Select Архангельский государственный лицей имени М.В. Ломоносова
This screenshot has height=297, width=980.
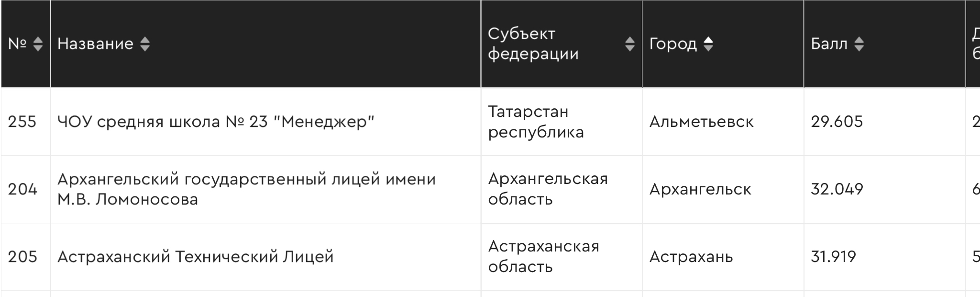pyautogui.click(x=246, y=189)
